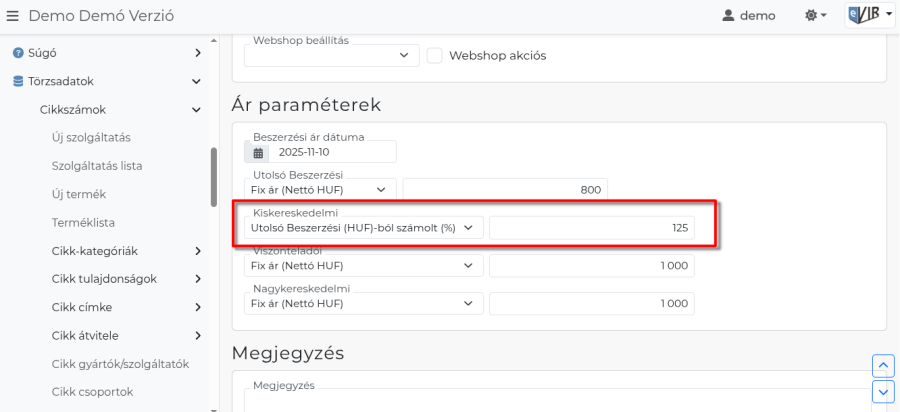Enable the Webshop akciós checkbox
This screenshot has width=900, height=412.
435,56
